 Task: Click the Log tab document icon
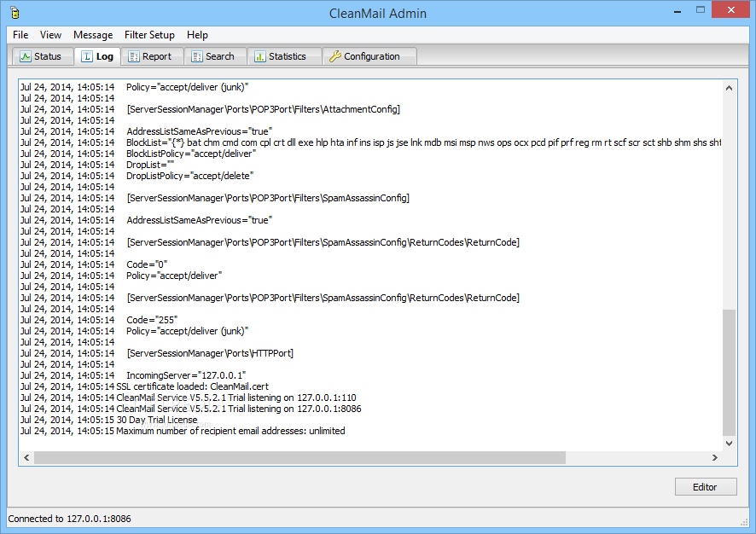(x=87, y=57)
